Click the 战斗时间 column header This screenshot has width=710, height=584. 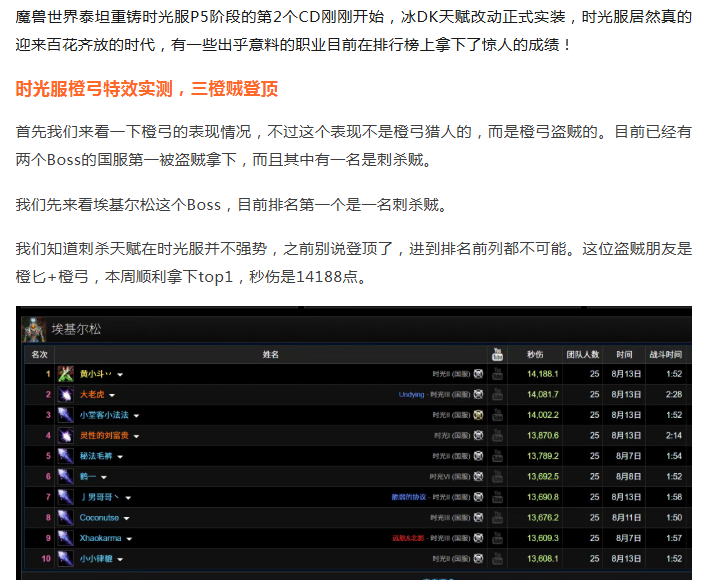tap(666, 354)
